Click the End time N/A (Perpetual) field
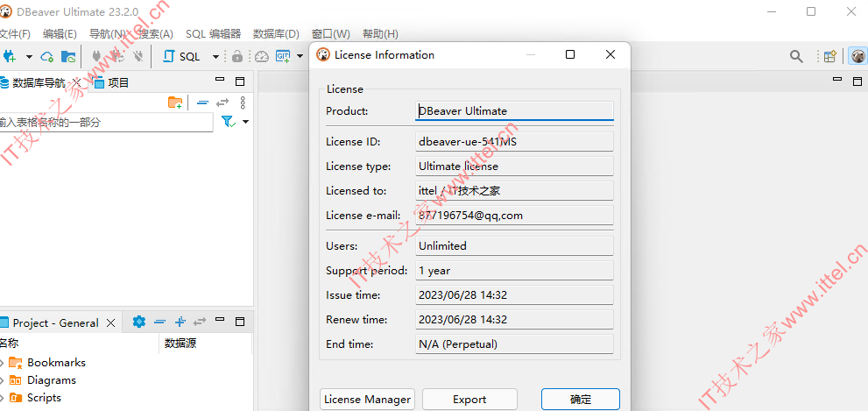 [x=514, y=344]
